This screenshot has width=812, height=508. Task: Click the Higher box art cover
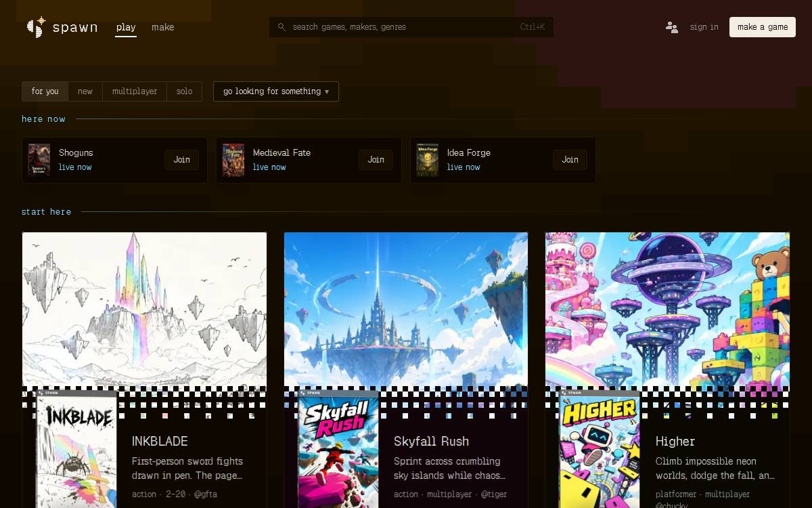click(600, 448)
